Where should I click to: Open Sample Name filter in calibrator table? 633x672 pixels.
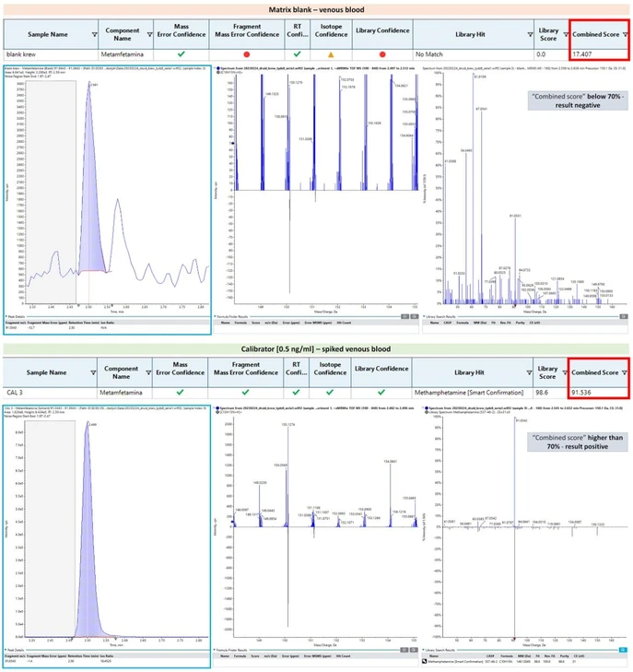tap(93, 372)
